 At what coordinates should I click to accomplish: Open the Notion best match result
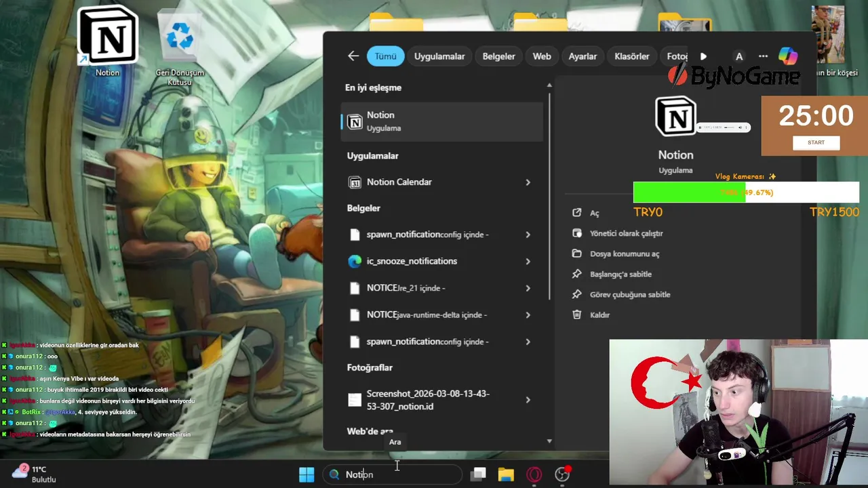pos(442,121)
